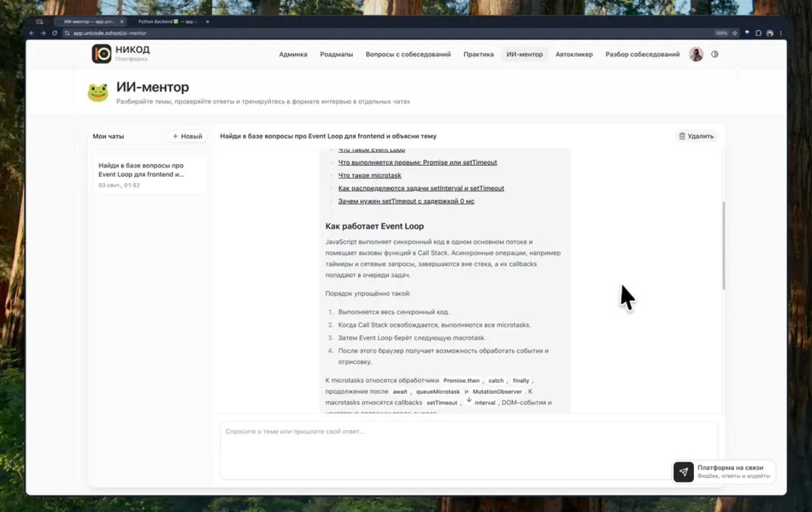Click text Порядок упрощённо такой
The height and width of the screenshot is (512, 812).
pos(368,294)
